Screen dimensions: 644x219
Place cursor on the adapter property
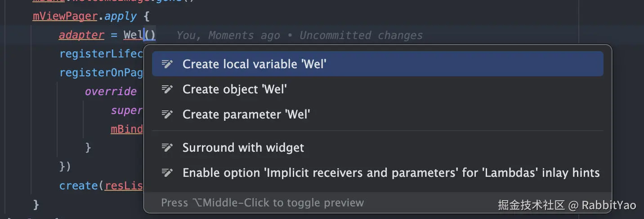tap(81, 35)
